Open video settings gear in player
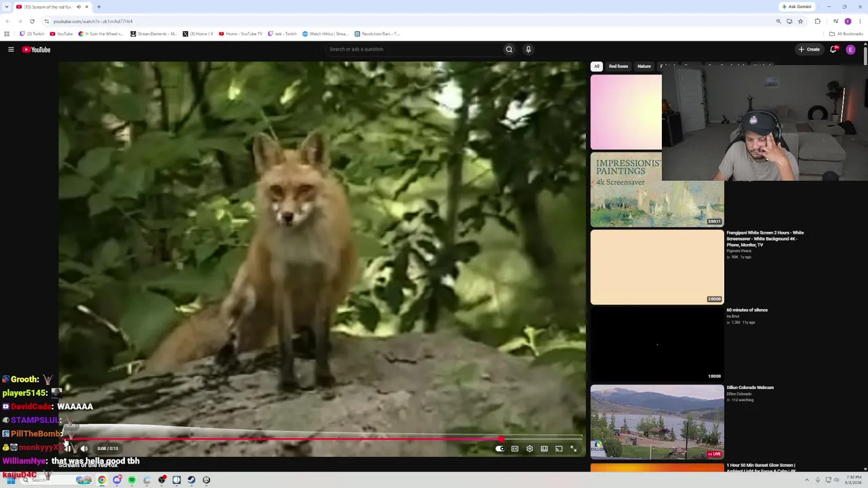 pyautogui.click(x=530, y=449)
